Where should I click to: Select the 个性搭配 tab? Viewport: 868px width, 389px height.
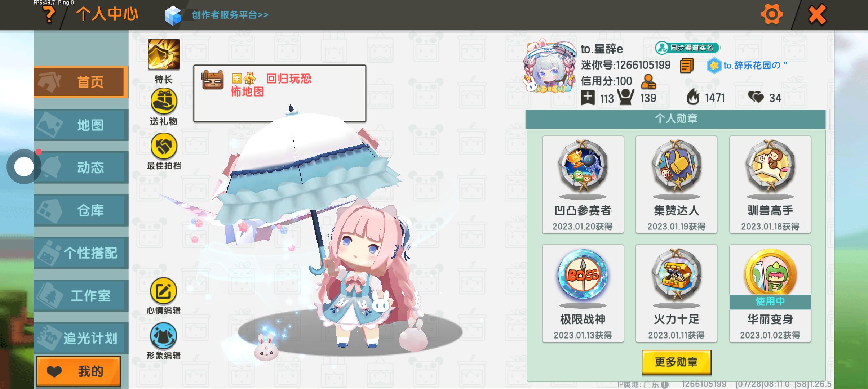tap(81, 253)
